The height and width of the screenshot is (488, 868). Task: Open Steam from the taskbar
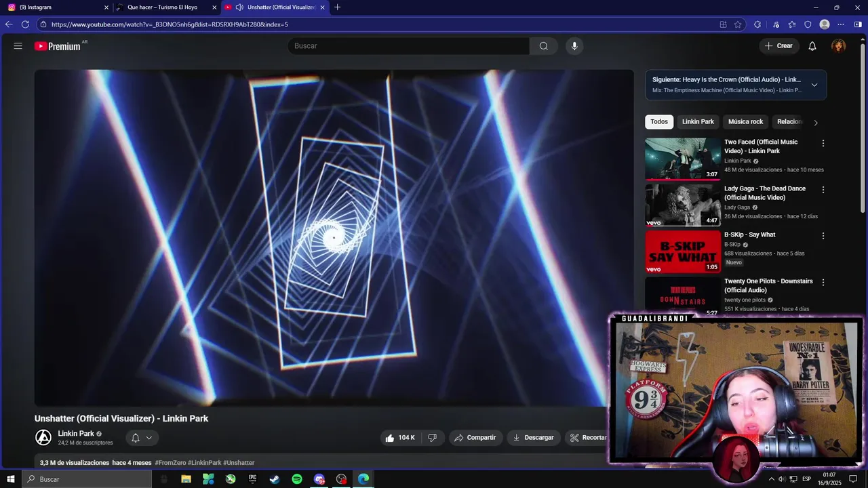coord(275,479)
